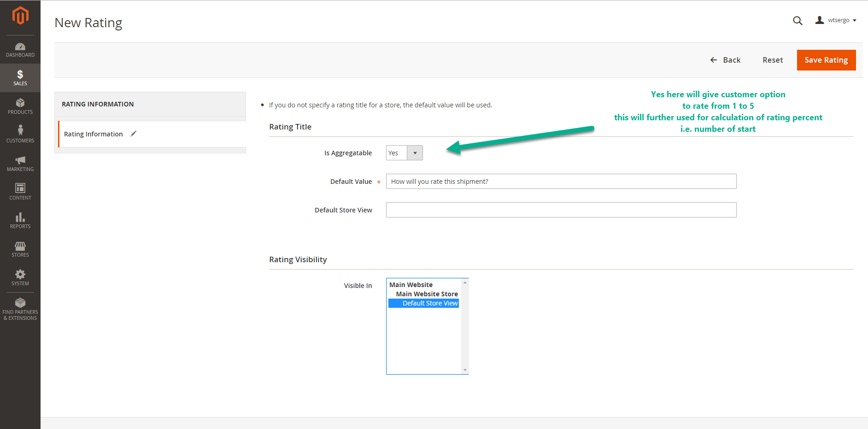This screenshot has height=429, width=868.
Task: Click the Default Value text field
Action: click(561, 182)
